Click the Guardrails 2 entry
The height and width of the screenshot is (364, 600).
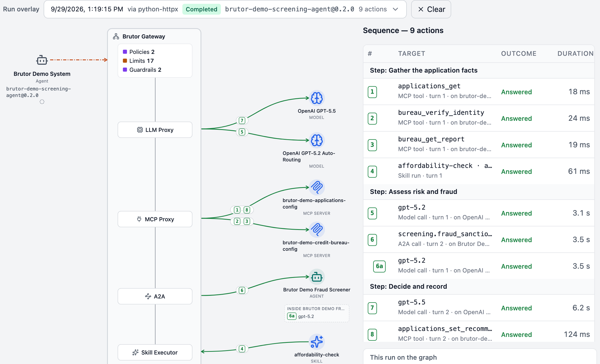coord(142,70)
